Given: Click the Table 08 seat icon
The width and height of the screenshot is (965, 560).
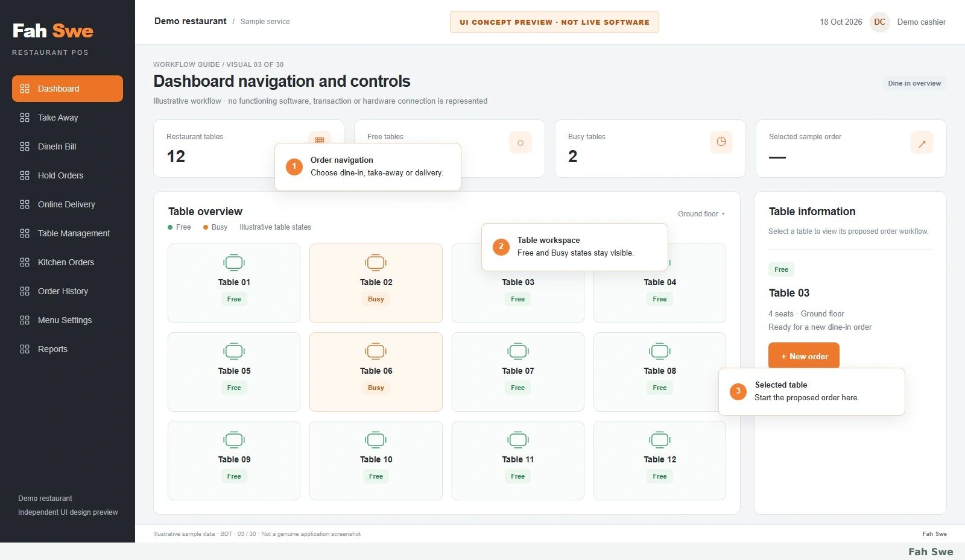Looking at the screenshot, I should (660, 351).
